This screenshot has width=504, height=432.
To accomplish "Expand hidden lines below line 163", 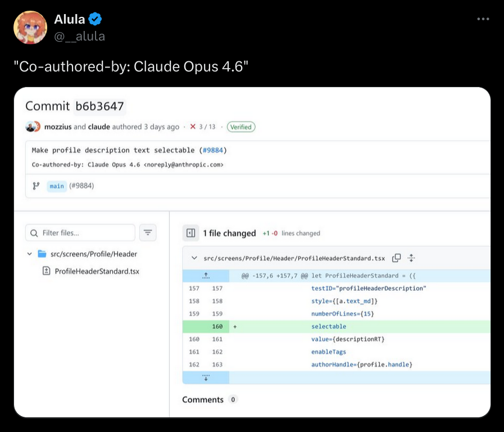I will [x=206, y=377].
